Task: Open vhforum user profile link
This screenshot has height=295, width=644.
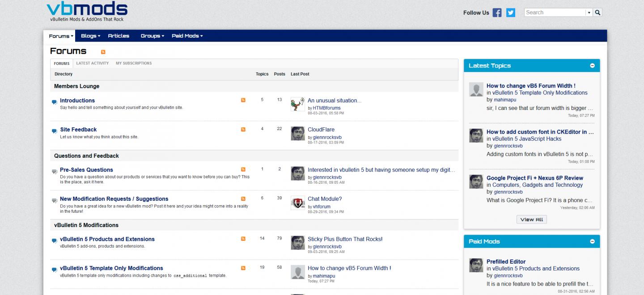Action: point(322,206)
